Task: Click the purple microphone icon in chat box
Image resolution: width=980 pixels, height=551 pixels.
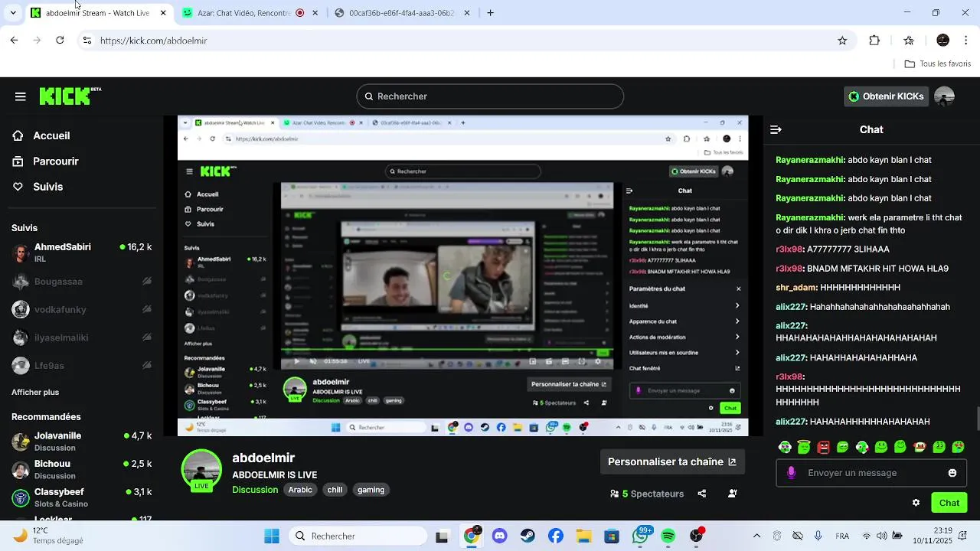Action: point(791,473)
